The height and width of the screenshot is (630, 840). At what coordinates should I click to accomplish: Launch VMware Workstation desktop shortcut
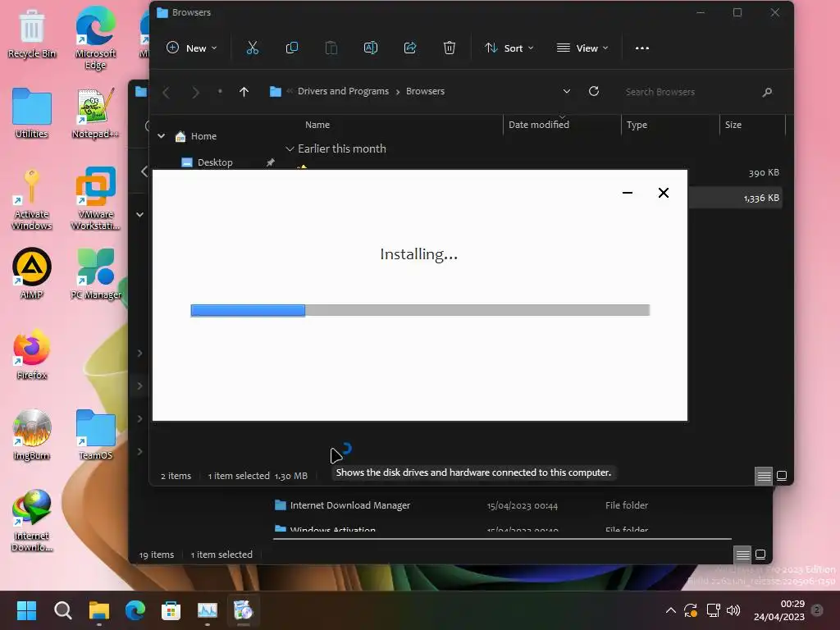(x=95, y=199)
